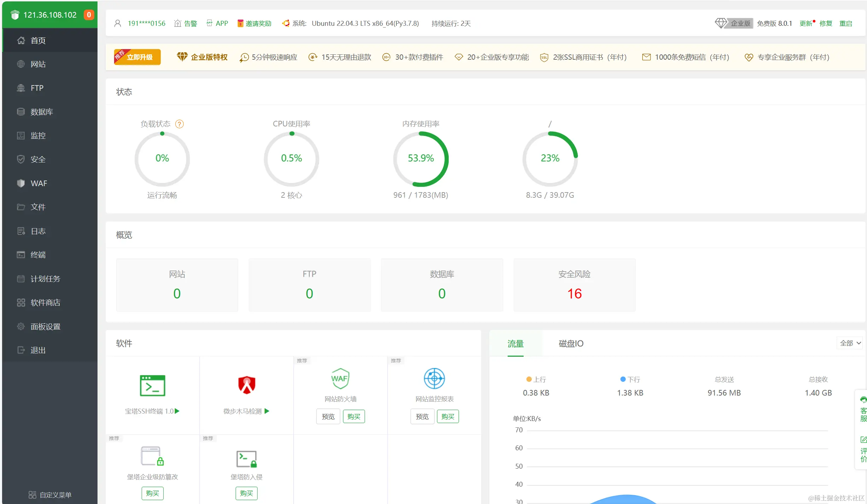Viewport: 867px width, 504px height.
Task: Click the 微步木马检测 red shield icon
Action: point(247,385)
